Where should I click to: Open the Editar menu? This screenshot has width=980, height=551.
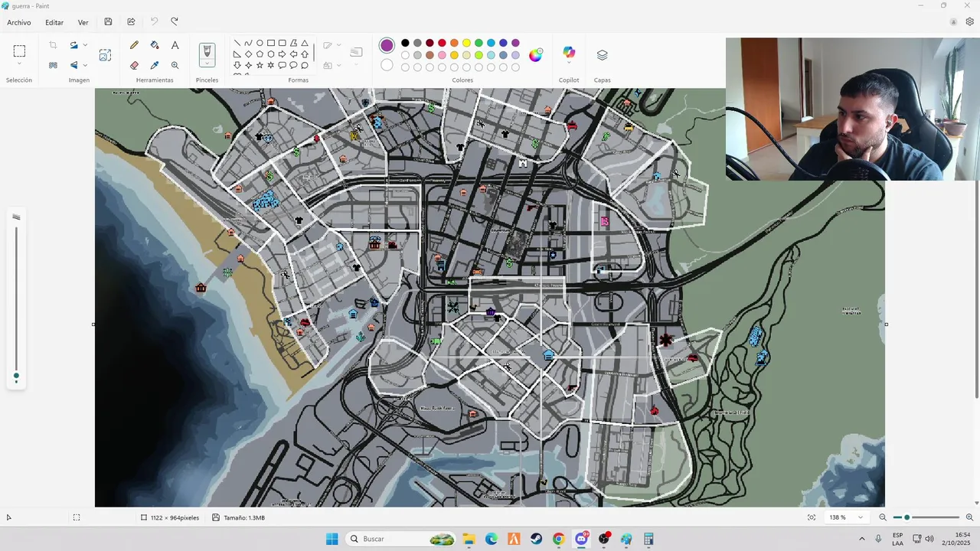tap(54, 22)
